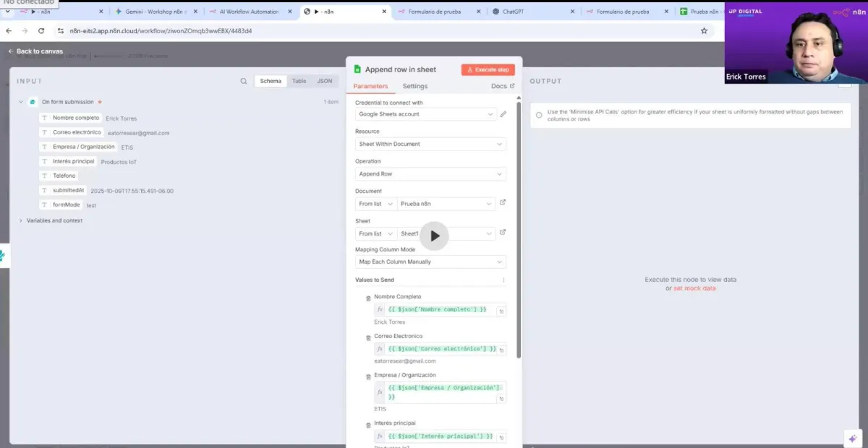Open Prueba n8n document in new tab icon

[503, 202]
